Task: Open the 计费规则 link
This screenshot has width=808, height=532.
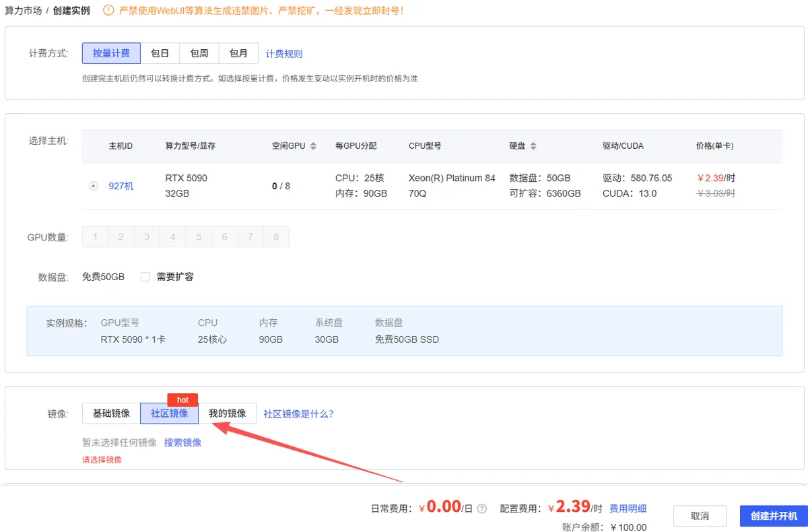Action: (x=284, y=54)
